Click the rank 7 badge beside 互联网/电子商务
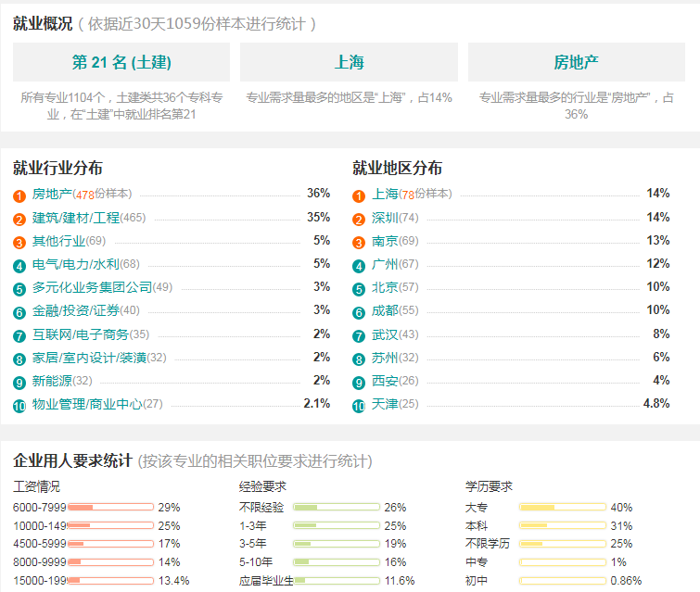This screenshot has height=592, width=700. point(19,336)
